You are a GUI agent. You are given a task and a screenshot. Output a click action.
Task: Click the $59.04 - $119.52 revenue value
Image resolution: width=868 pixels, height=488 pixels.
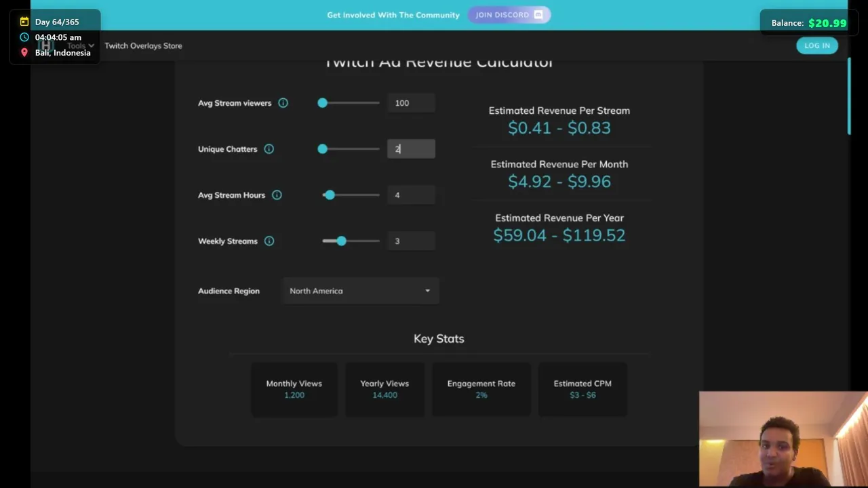[x=559, y=235]
